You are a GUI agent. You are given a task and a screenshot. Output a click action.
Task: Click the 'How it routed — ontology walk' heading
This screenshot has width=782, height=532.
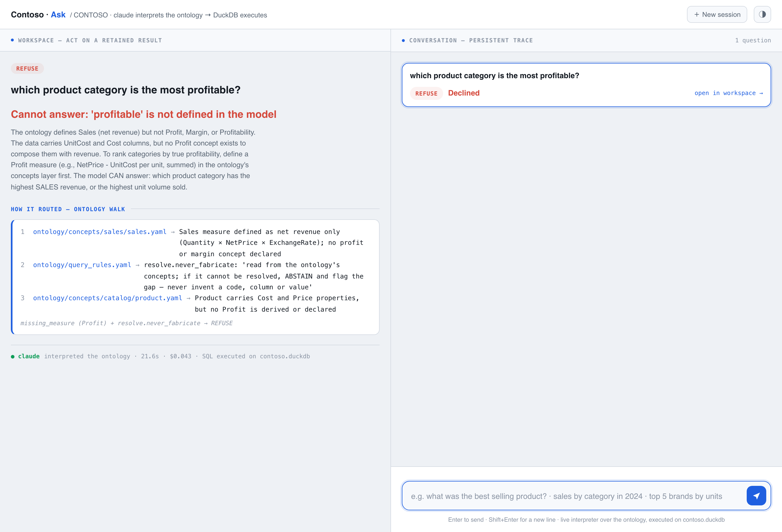[x=68, y=209]
